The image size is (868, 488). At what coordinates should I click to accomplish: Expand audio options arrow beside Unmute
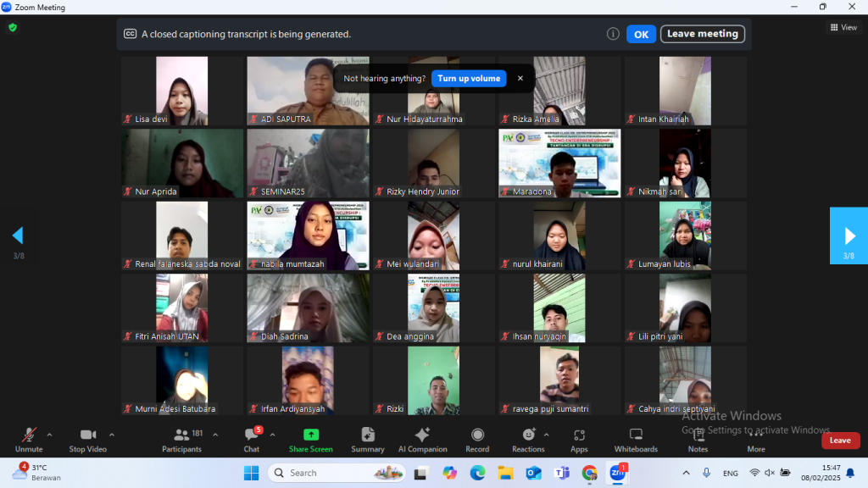coord(49,435)
